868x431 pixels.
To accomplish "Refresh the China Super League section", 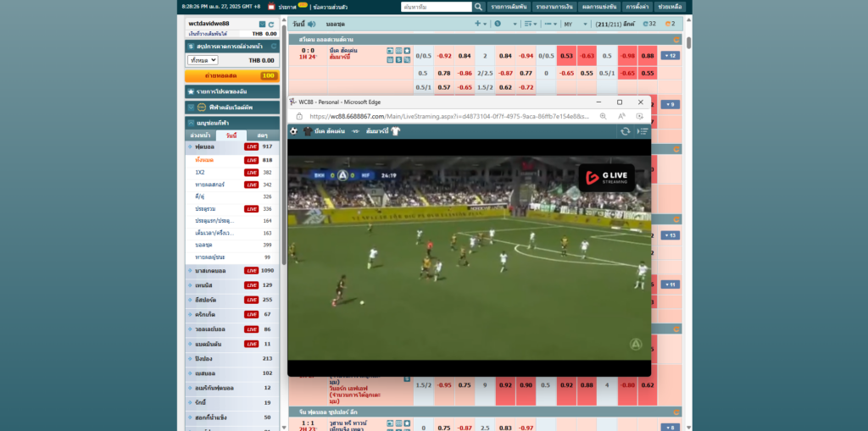I will click(676, 412).
